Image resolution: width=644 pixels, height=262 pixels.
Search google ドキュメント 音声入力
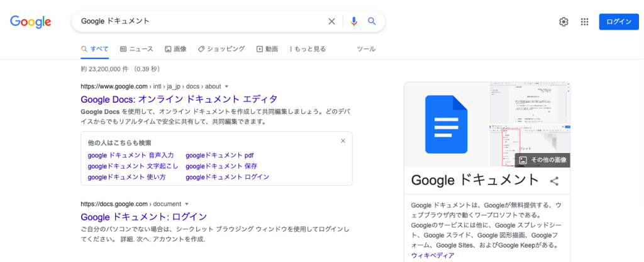pos(131,156)
